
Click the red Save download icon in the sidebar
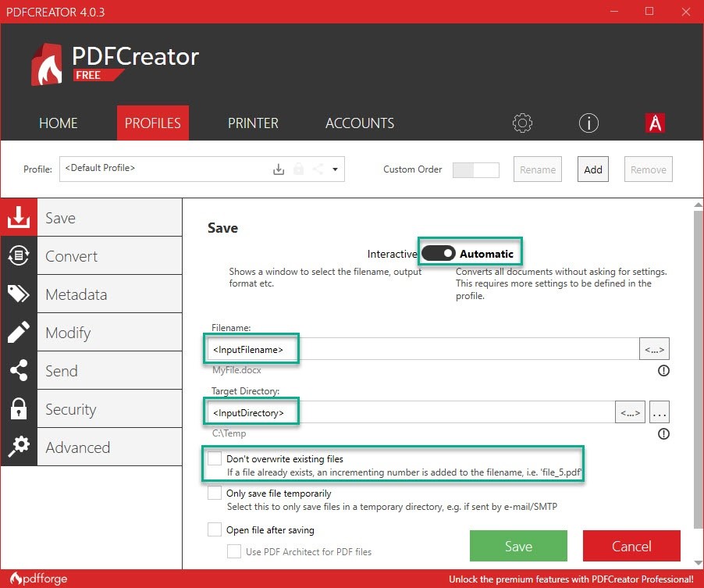click(x=19, y=217)
